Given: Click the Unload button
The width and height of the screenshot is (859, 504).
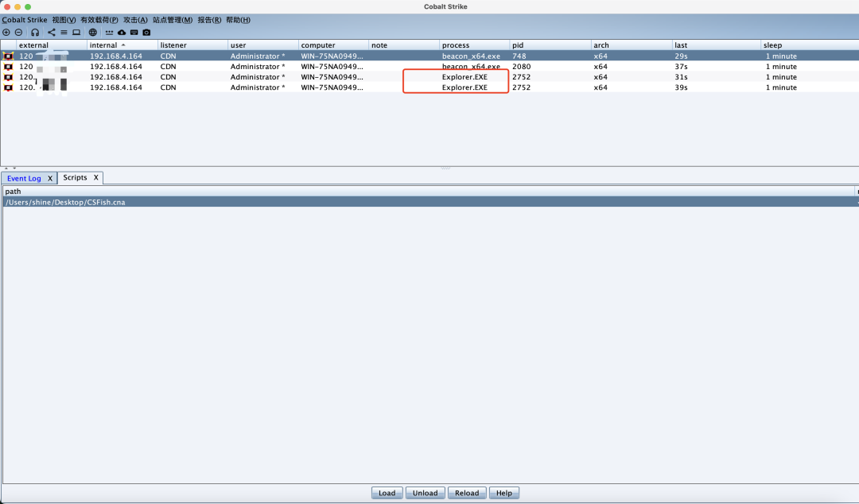Looking at the screenshot, I should coord(425,493).
